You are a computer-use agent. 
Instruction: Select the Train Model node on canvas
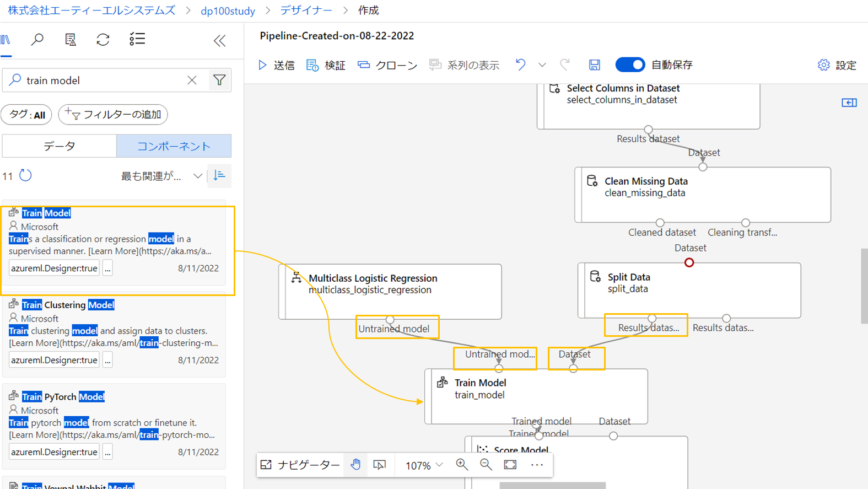536,396
